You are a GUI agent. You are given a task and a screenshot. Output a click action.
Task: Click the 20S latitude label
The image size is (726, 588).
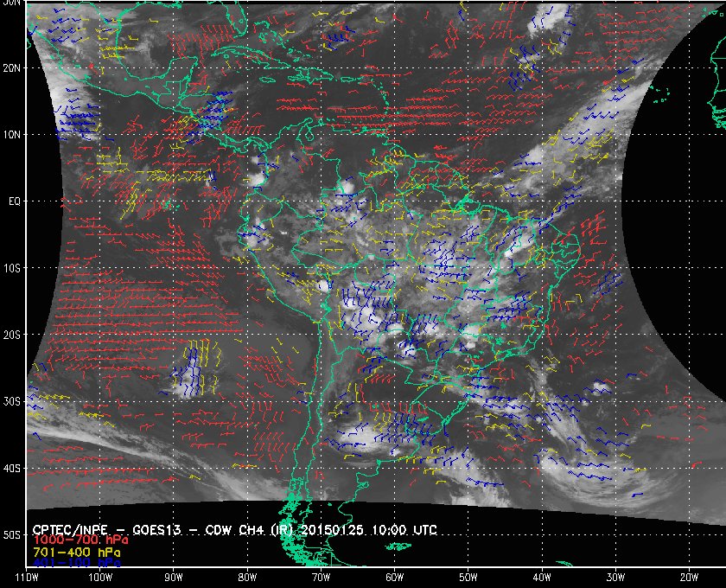[11, 335]
